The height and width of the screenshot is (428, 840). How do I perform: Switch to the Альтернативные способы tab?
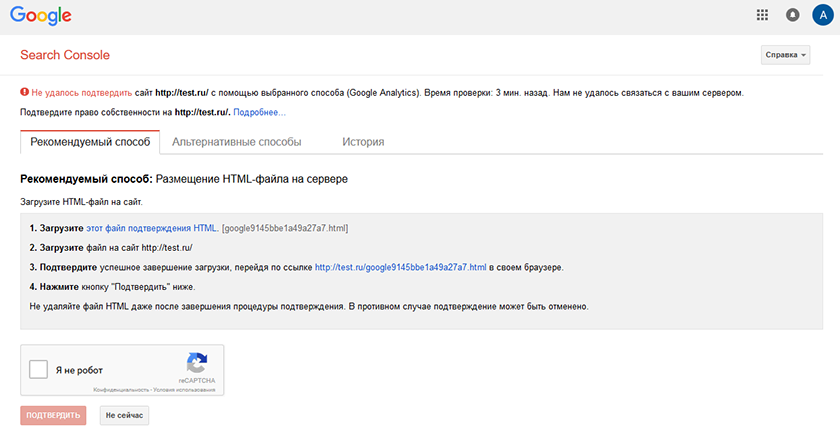(x=236, y=142)
